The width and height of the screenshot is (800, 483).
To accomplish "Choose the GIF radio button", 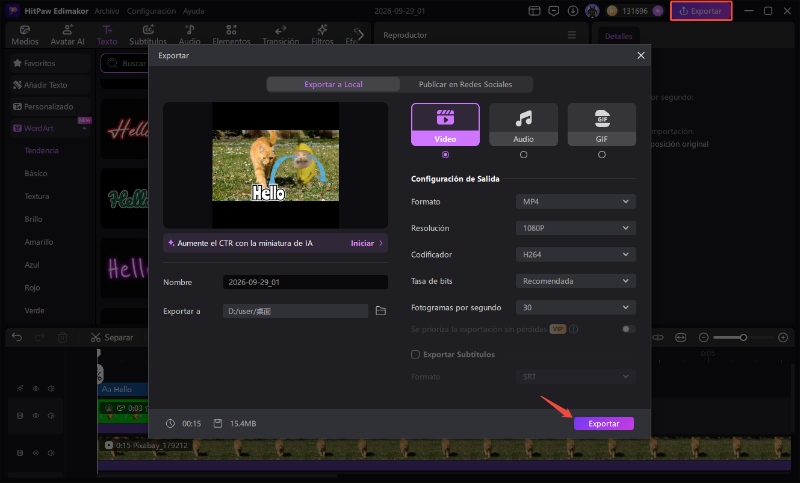I will pyautogui.click(x=602, y=155).
